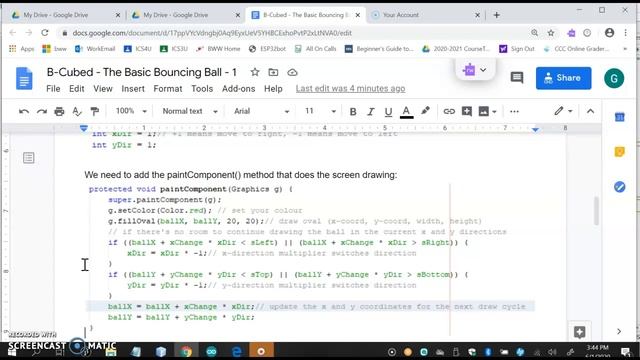The image size is (640, 360).
Task: Open Google Tasks side panel
Action: coord(620,187)
